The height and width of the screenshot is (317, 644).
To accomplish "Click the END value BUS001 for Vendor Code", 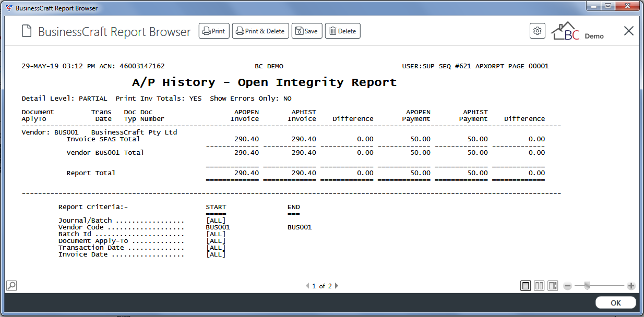I will point(300,227).
